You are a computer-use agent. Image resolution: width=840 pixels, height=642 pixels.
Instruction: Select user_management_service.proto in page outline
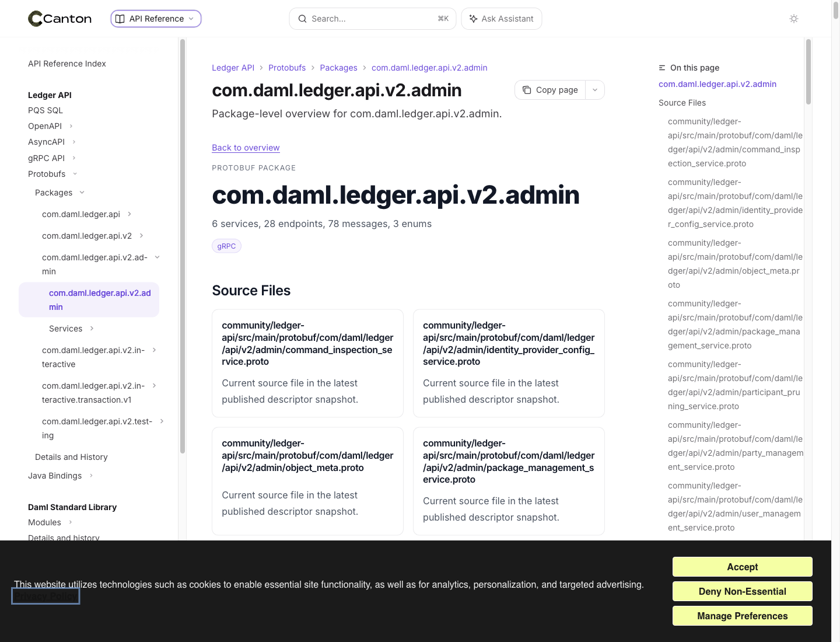click(x=735, y=507)
